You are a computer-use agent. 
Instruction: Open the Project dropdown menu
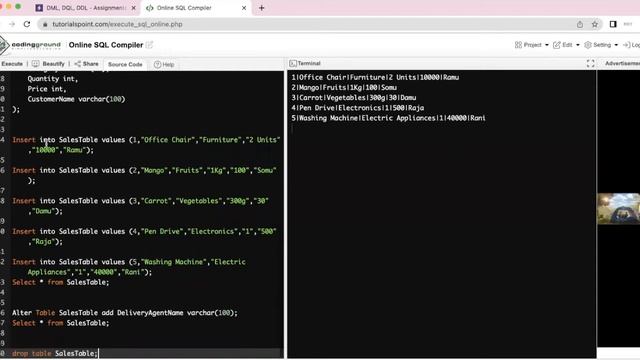tap(532, 45)
